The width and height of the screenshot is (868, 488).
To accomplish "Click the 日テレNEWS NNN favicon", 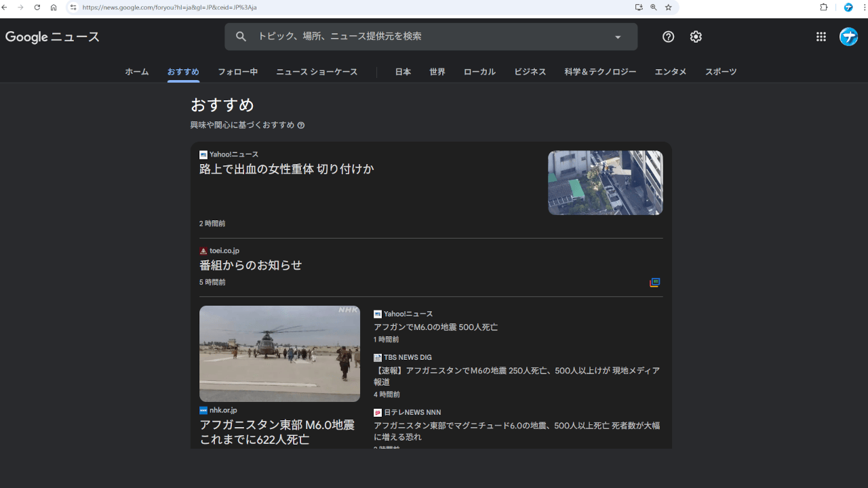I will [378, 413].
